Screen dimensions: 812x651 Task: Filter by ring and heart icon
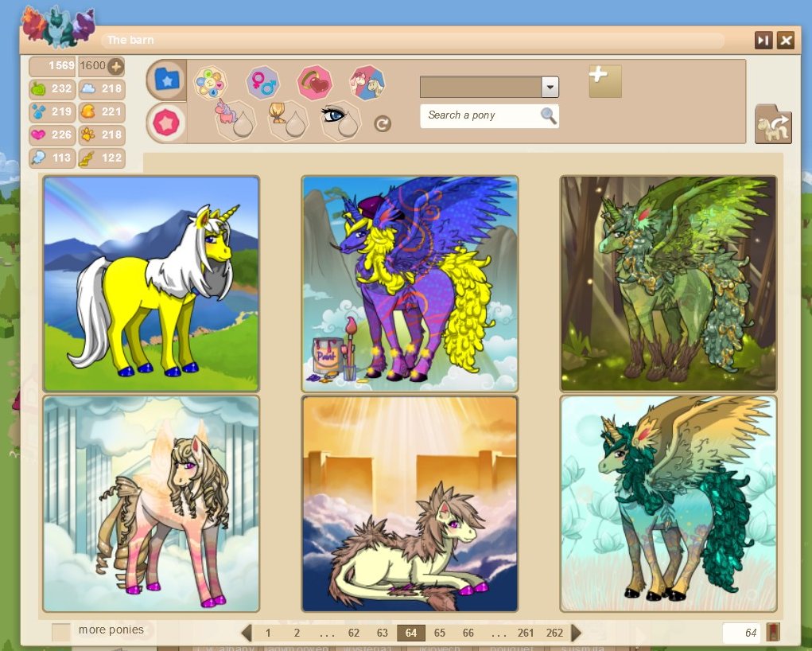[x=314, y=83]
